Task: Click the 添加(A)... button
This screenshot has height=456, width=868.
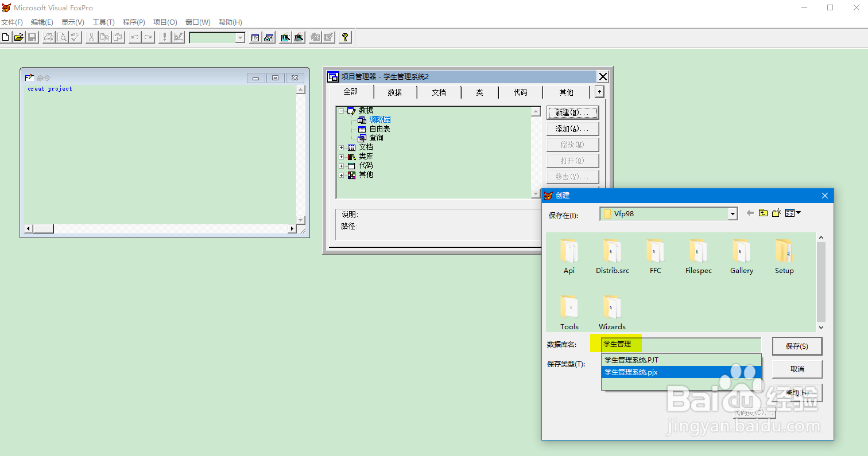Action: (573, 128)
